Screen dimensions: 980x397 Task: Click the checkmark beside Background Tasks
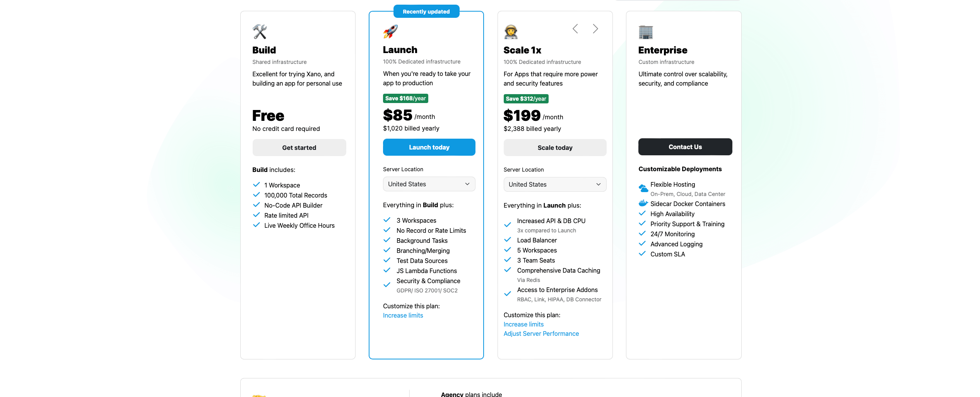(x=387, y=240)
